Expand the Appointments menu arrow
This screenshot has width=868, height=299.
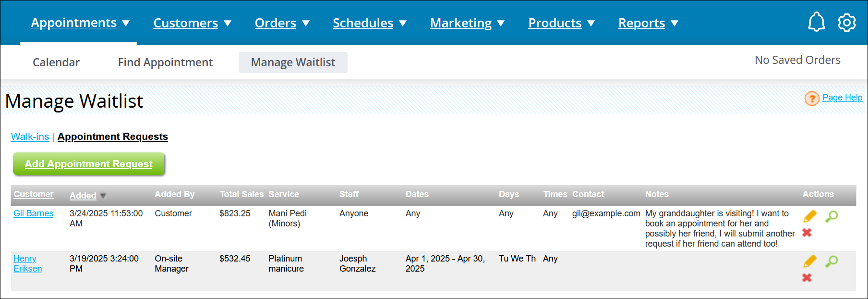pyautogui.click(x=126, y=23)
